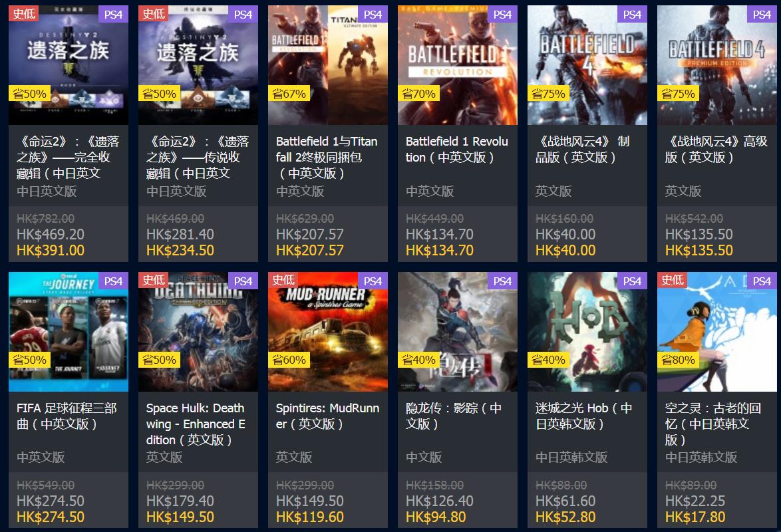Open Battlefield 1 Revolution cover image
The height and width of the screenshot is (532, 781).
[457, 65]
